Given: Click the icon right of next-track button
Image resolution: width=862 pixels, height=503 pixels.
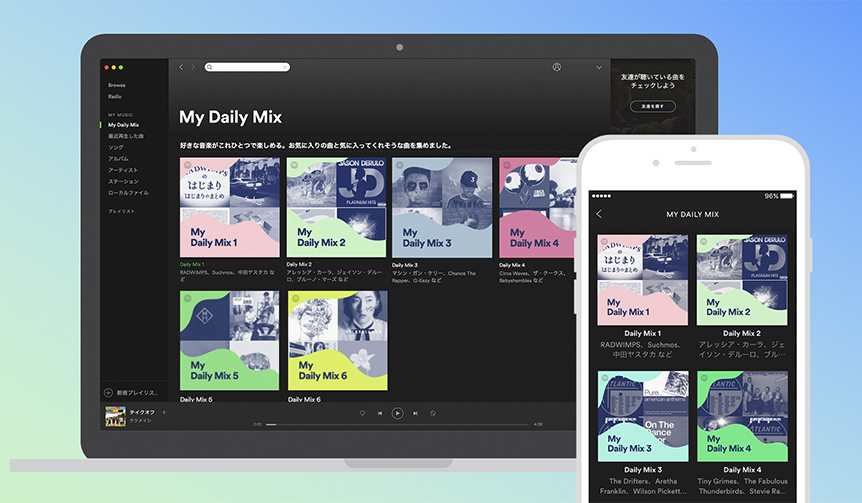Looking at the screenshot, I should coord(432,413).
